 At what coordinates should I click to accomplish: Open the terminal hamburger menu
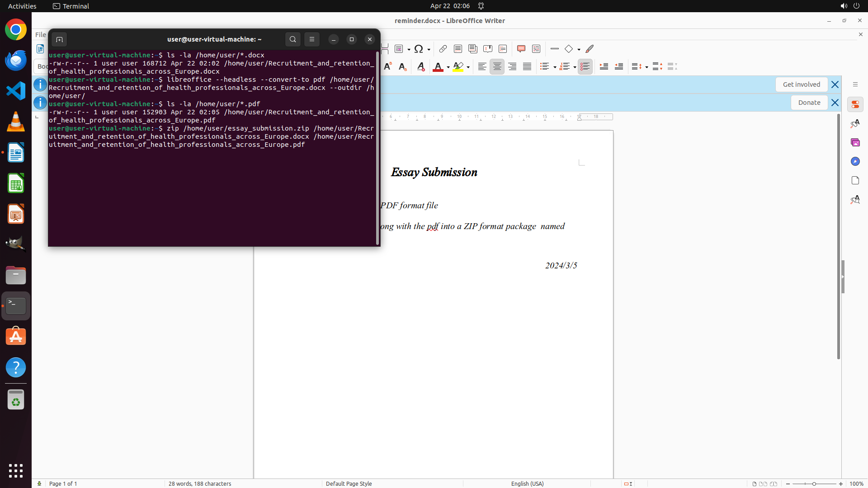312,39
